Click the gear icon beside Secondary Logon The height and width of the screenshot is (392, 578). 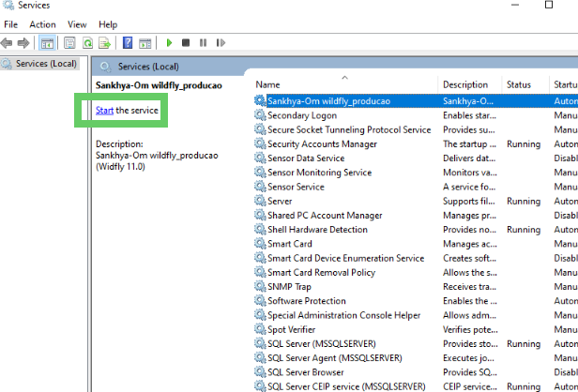(x=260, y=115)
